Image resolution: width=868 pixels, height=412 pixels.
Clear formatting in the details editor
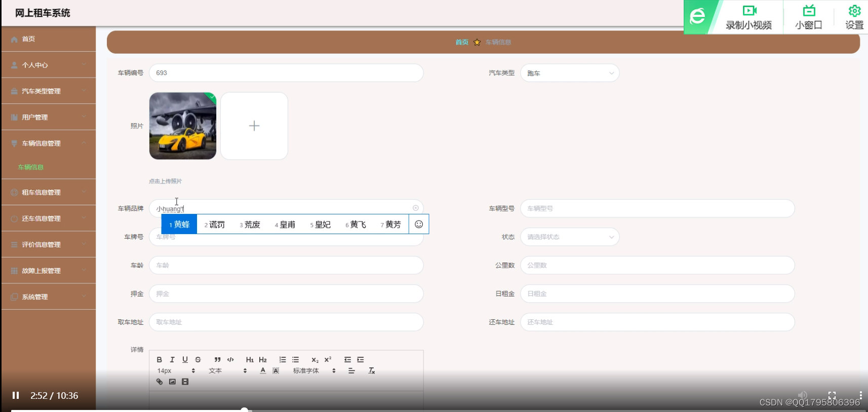371,371
